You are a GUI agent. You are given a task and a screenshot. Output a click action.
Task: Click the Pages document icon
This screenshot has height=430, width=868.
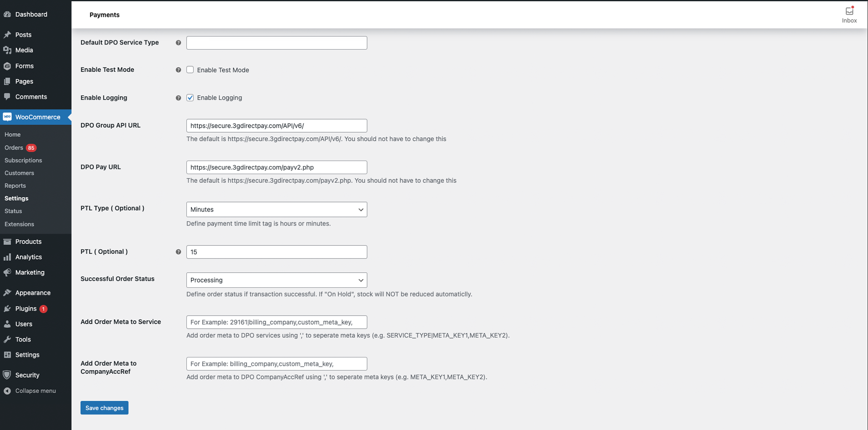(7, 81)
